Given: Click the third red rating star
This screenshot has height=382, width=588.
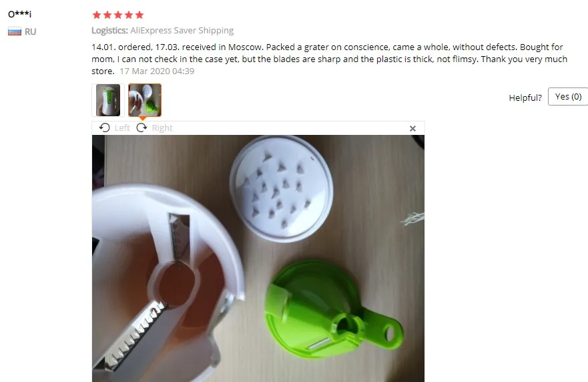Looking at the screenshot, I should click(118, 15).
